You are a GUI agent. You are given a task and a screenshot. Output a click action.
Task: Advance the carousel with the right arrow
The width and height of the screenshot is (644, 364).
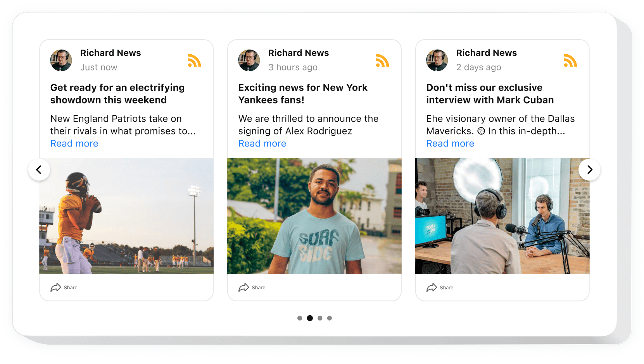(590, 170)
